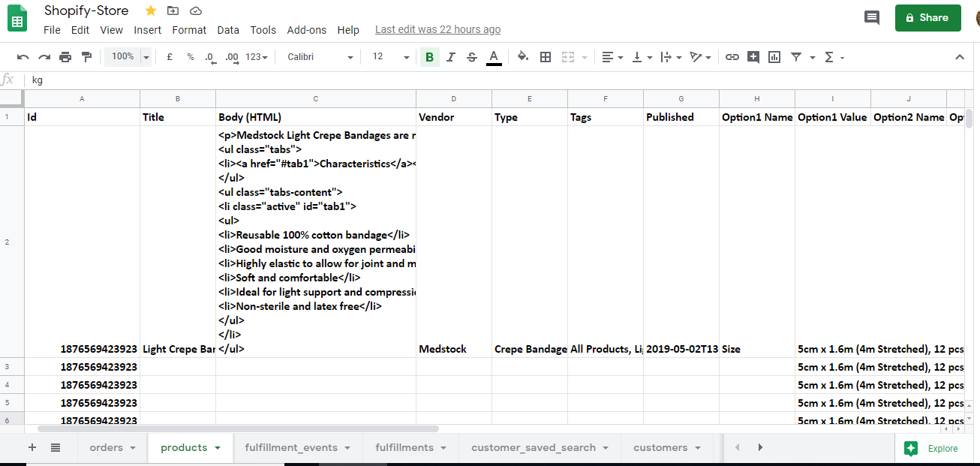Open the File menu

[52, 30]
